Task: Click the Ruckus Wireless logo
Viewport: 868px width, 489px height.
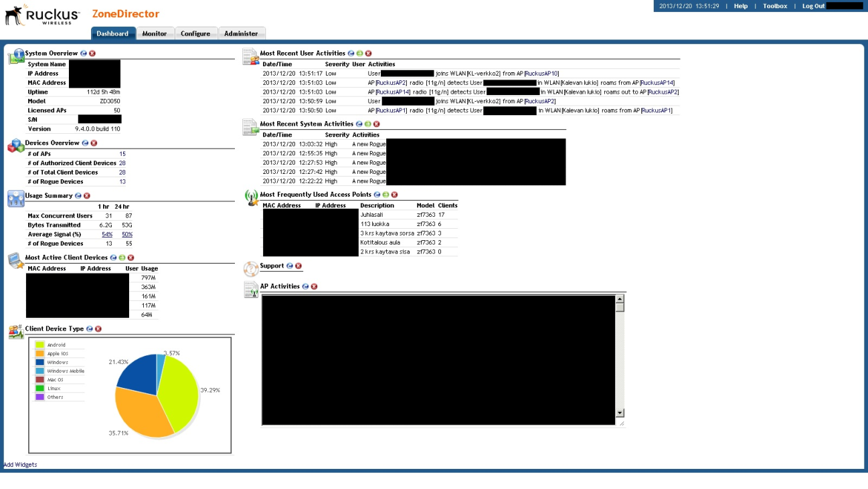Action: tap(41, 15)
